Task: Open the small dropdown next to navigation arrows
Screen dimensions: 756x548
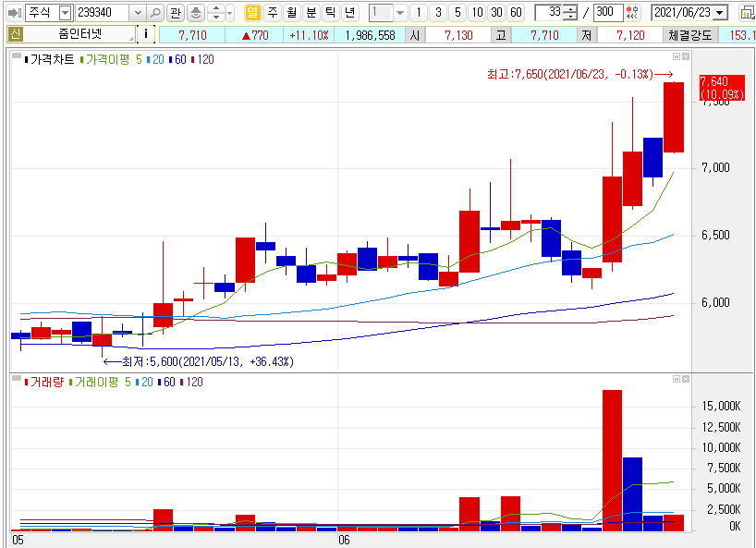Action: pos(229,13)
